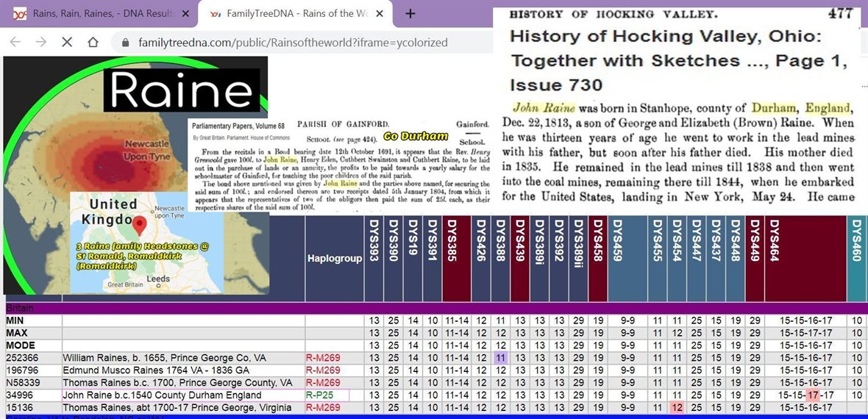Click the DYS459 column header
The height and width of the screenshot is (419, 868).
(627, 259)
